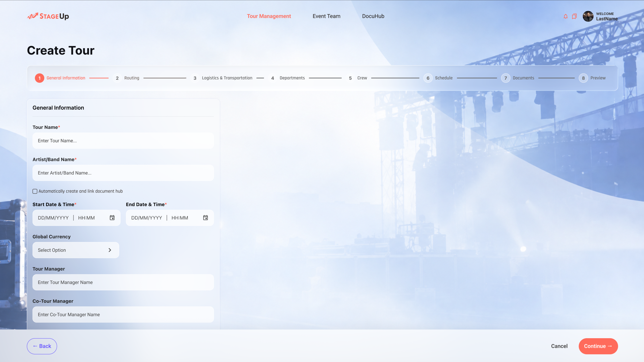Image resolution: width=644 pixels, height=362 pixels.
Task: Expand the Global Currency Select Option dropdown
Action: point(76,250)
